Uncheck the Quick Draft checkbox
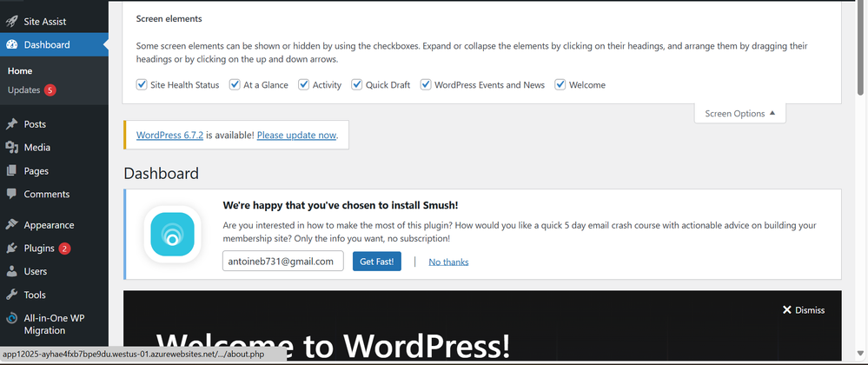This screenshot has width=868, height=365. pyautogui.click(x=356, y=85)
